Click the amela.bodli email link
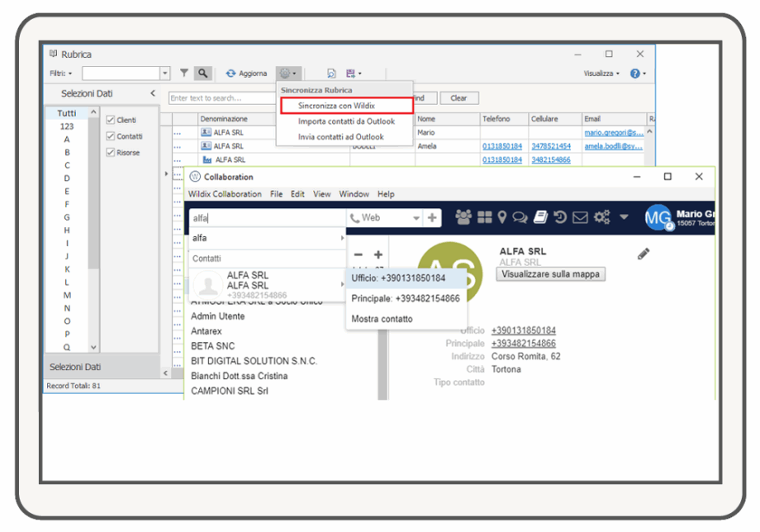The height and width of the screenshot is (532, 760). 613,146
